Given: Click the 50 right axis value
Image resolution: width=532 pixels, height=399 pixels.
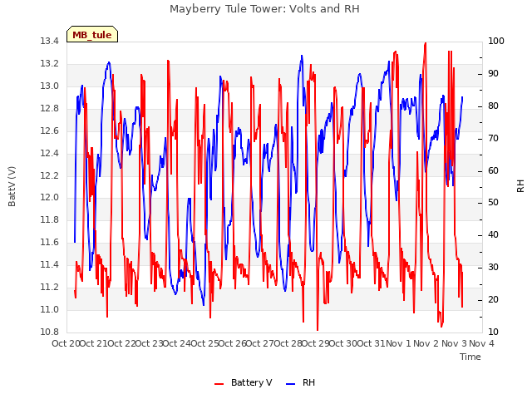Looking at the screenshot, I should point(493,203).
